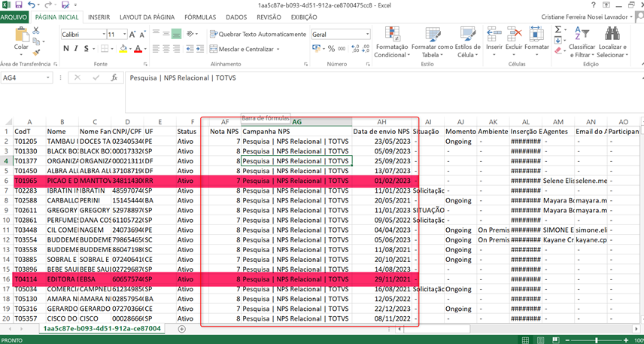The width and height of the screenshot is (644, 344).
Task: Increase font size with the large A
Action: point(132,35)
